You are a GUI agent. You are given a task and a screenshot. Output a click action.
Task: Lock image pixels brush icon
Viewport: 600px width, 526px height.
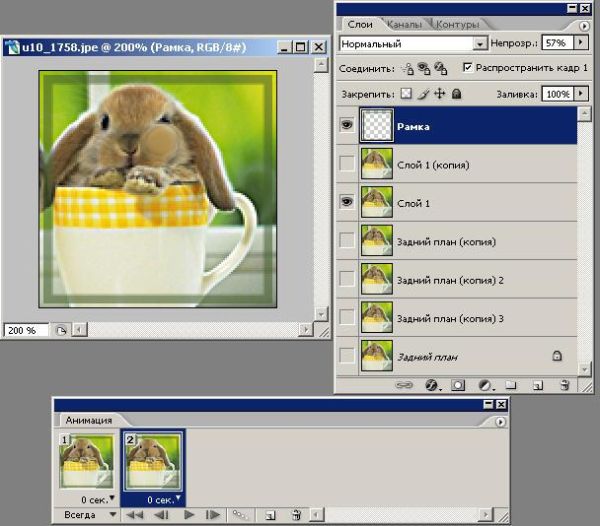(x=423, y=94)
